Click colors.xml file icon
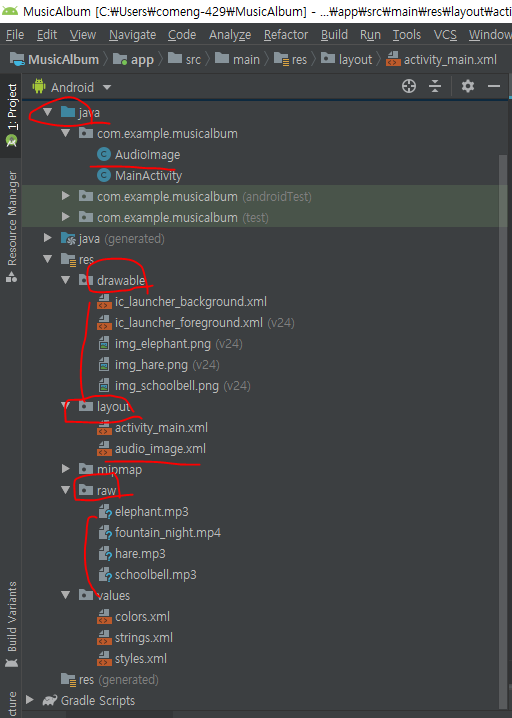The width and height of the screenshot is (512, 718). (104, 616)
